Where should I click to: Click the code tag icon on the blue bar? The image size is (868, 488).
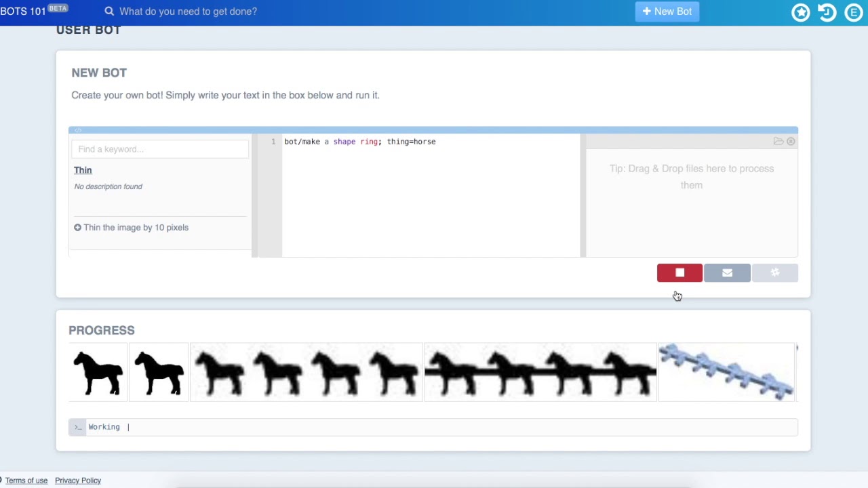tap(78, 130)
